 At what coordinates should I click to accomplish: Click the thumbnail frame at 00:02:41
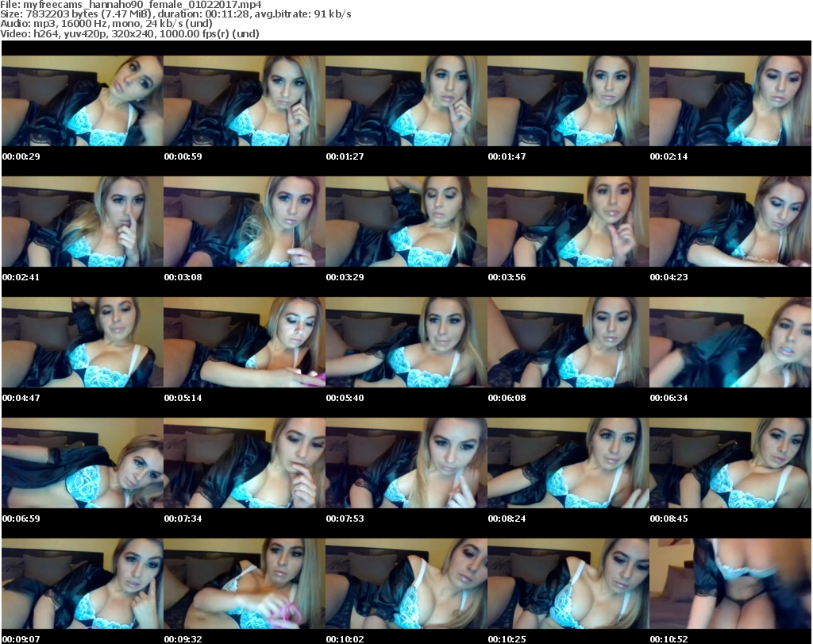click(83, 222)
